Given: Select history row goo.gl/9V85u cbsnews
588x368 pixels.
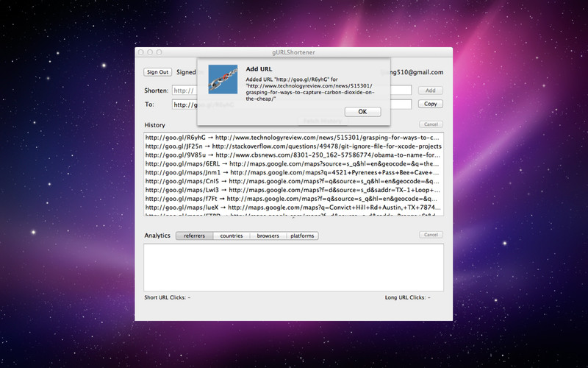Looking at the screenshot, I should (x=293, y=155).
